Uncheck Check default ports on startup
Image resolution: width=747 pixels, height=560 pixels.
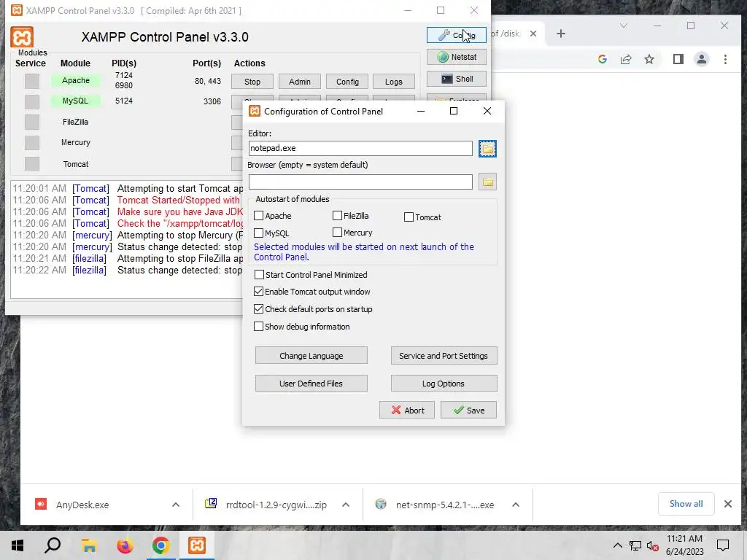click(x=259, y=309)
